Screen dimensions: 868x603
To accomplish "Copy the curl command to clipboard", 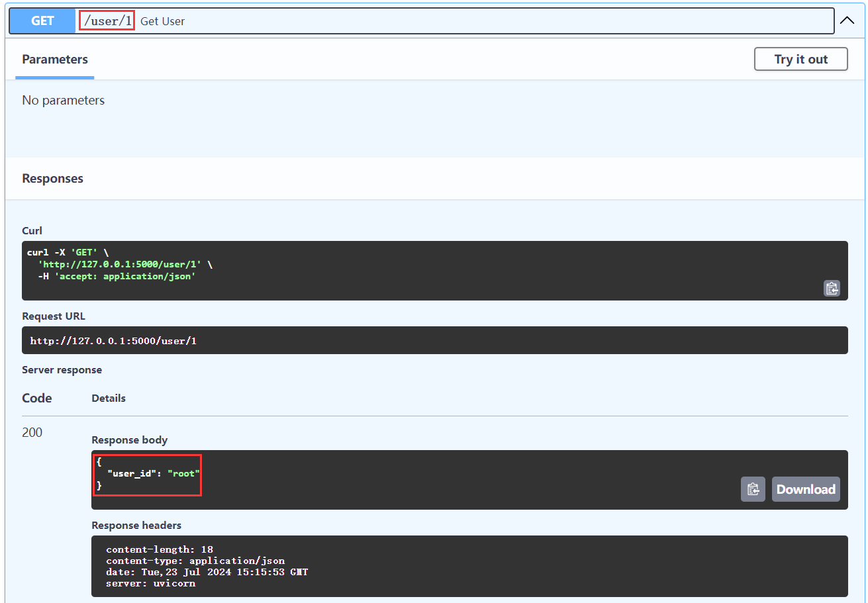I will tap(832, 289).
